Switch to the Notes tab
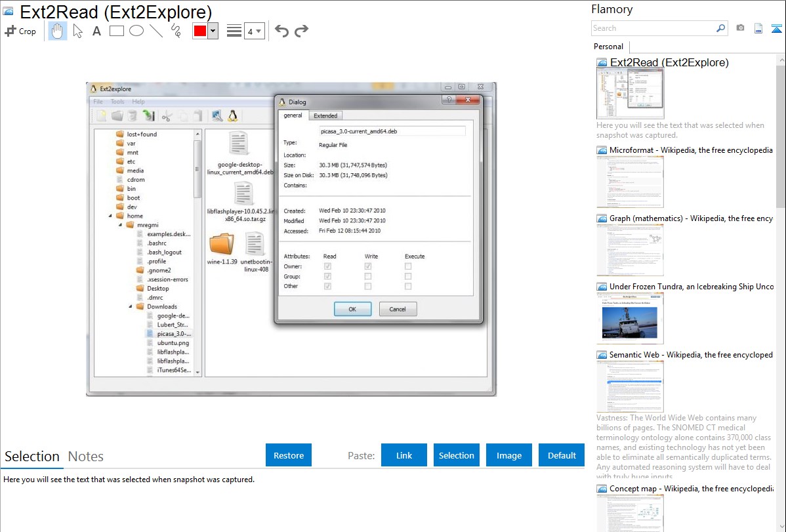786x532 pixels. coord(86,457)
